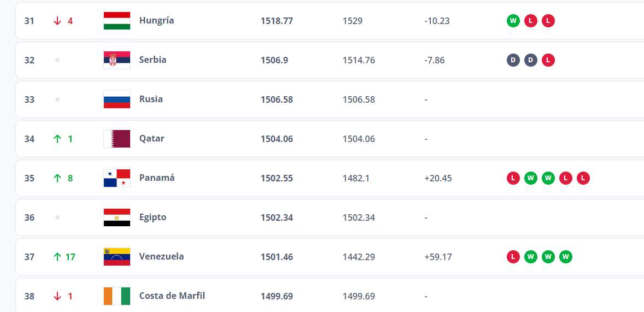This screenshot has height=312, width=644.
Task: Click Serbia's red L result badge
Action: click(548, 60)
